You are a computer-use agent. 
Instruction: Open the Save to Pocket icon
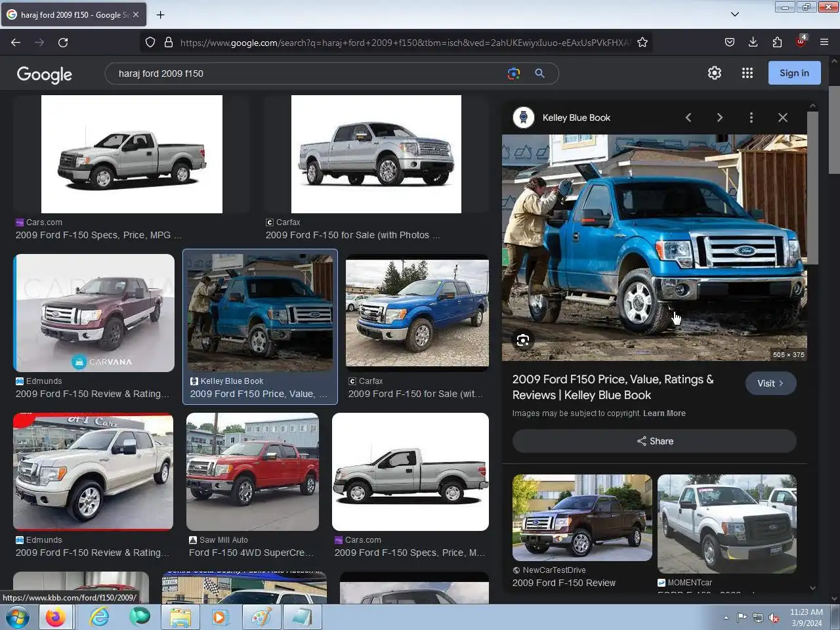click(x=730, y=42)
